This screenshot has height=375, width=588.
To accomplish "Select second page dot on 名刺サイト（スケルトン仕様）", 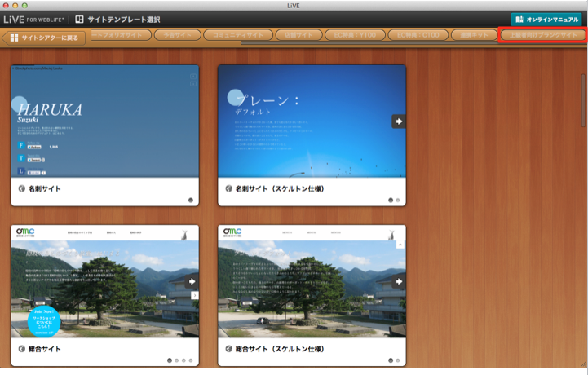I will (398, 201).
